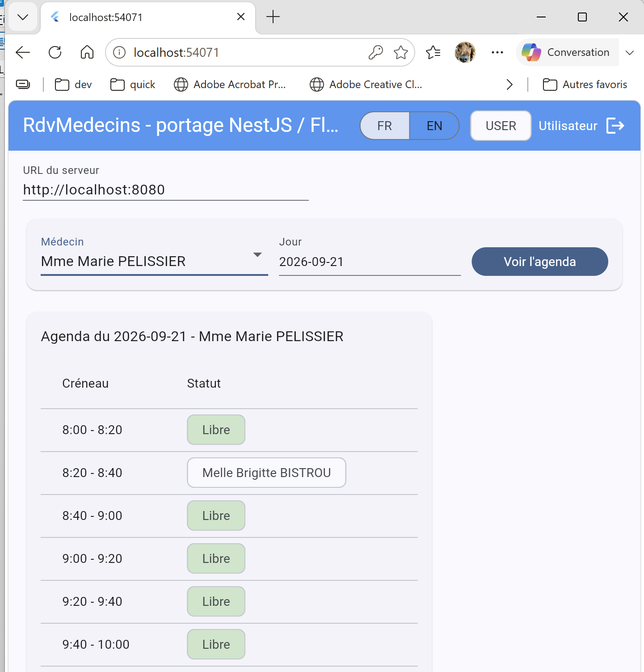Select the Libre slot at 9:00 - 9:20

(x=216, y=558)
